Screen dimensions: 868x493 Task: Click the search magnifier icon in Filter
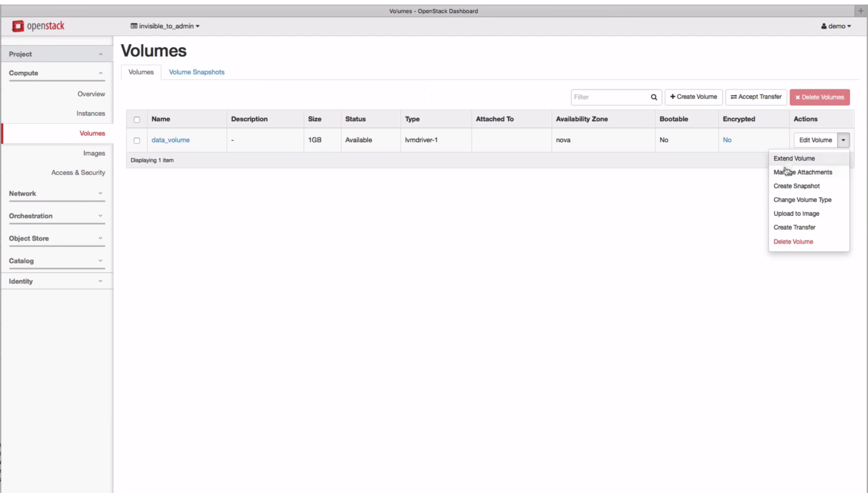coord(654,97)
